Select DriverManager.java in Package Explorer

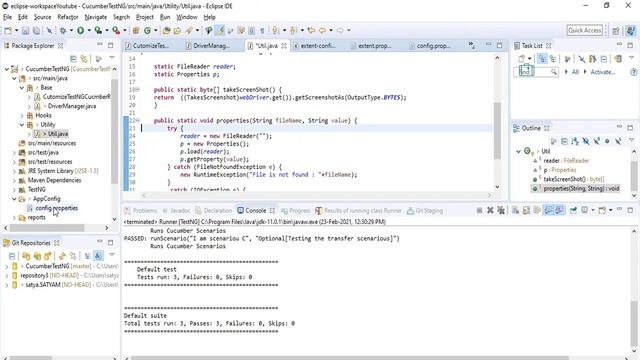[72, 106]
